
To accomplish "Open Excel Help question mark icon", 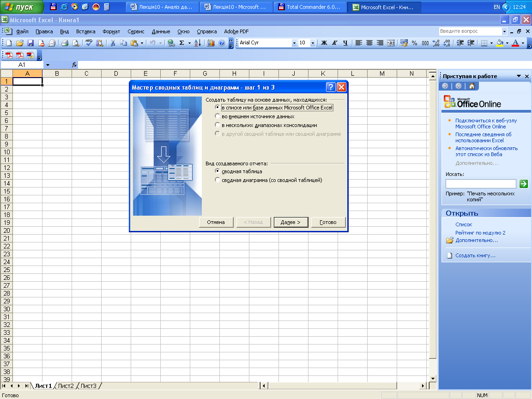I will click(x=222, y=43).
